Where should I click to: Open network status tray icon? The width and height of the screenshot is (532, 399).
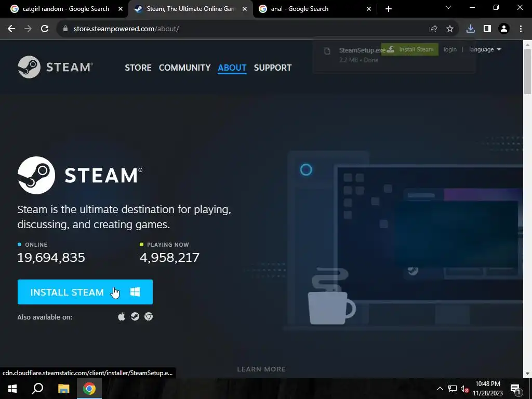coord(453,389)
